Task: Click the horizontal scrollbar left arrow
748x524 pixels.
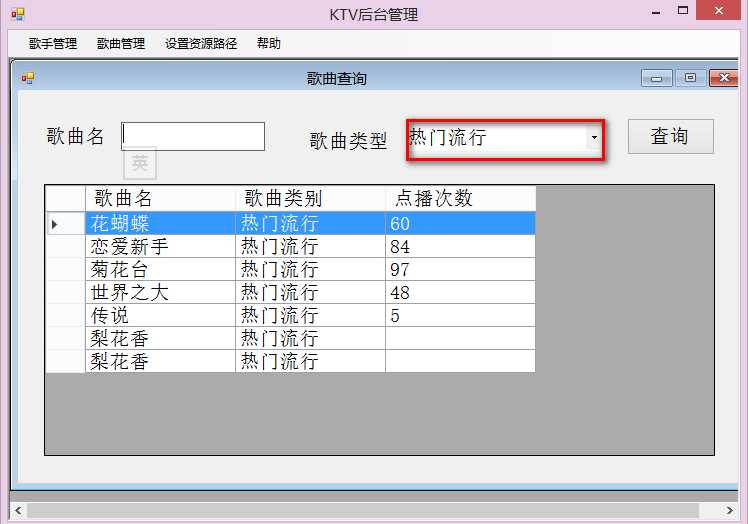Action: click(18, 510)
